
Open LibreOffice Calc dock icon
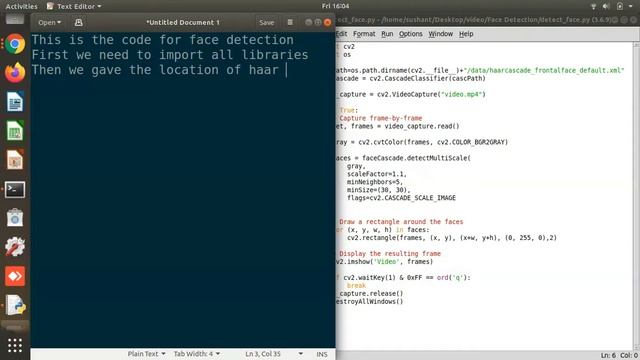coord(15,131)
